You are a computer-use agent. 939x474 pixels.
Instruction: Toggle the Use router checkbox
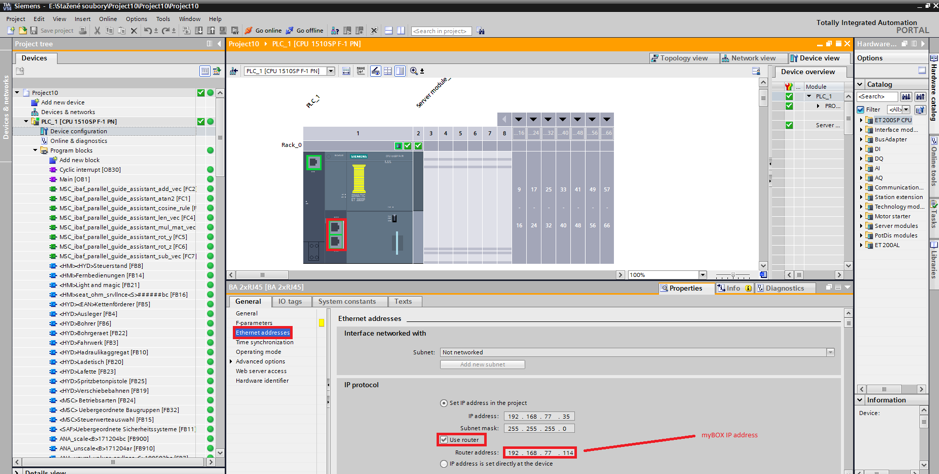click(444, 440)
